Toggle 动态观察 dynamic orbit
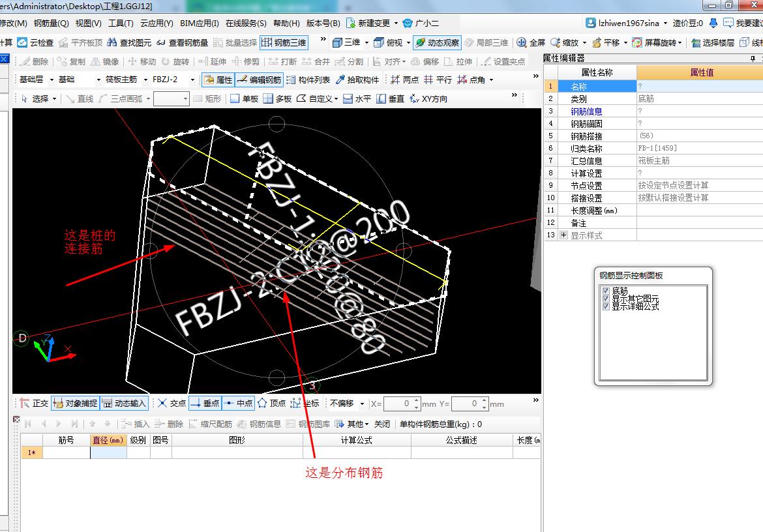 [437, 42]
